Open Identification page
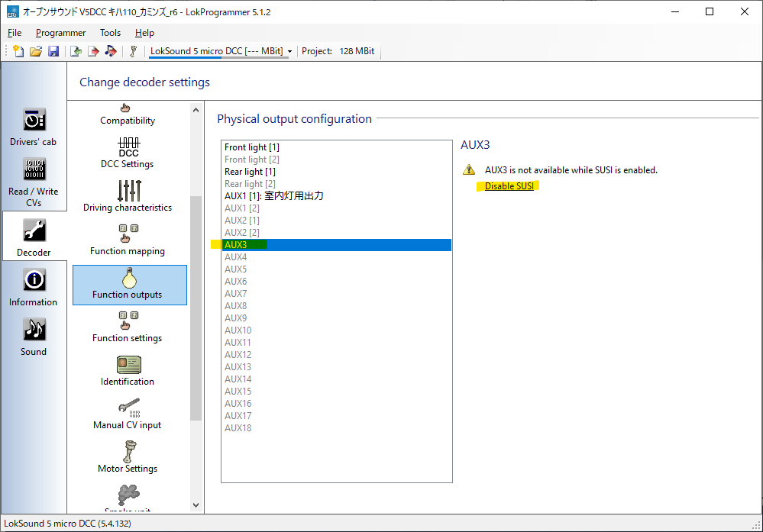 tap(128, 370)
